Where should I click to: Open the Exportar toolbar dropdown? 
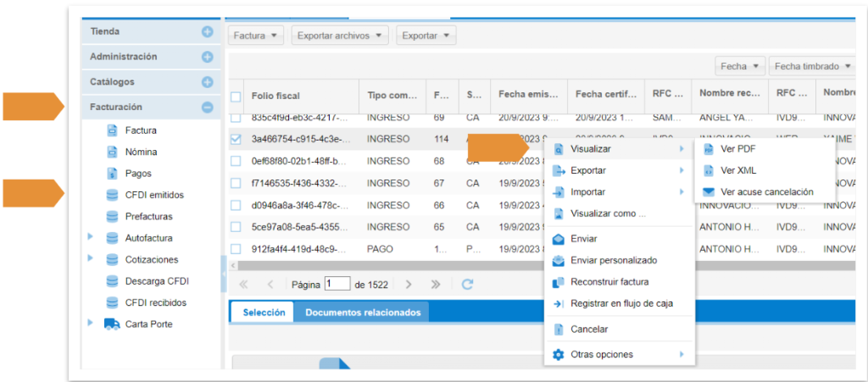(x=426, y=36)
